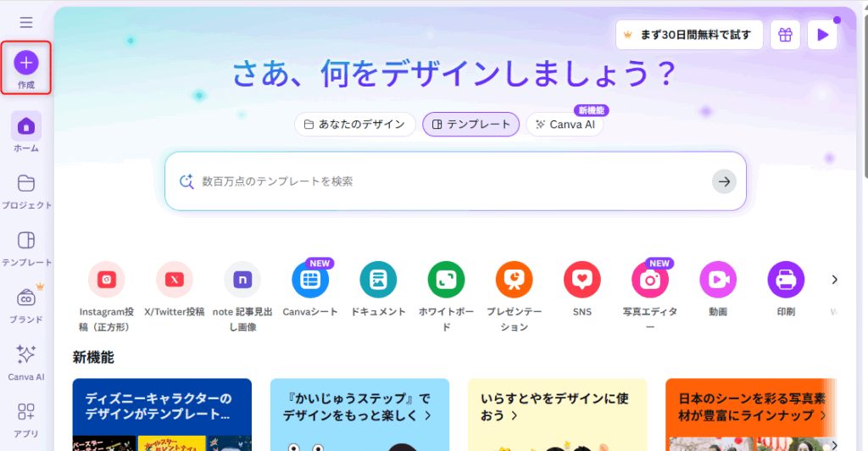Open ディズニーキャラクター template card
This screenshot has height=451, width=868.
tap(162, 415)
